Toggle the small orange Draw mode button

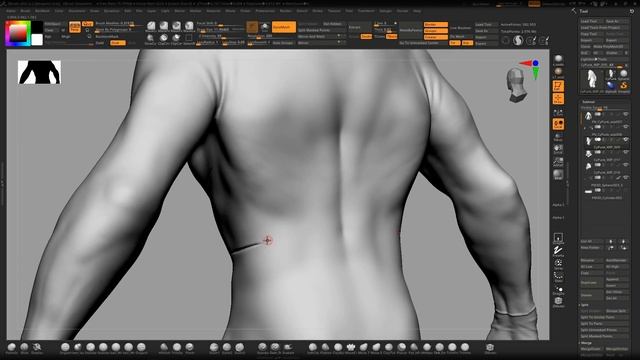(87, 24)
